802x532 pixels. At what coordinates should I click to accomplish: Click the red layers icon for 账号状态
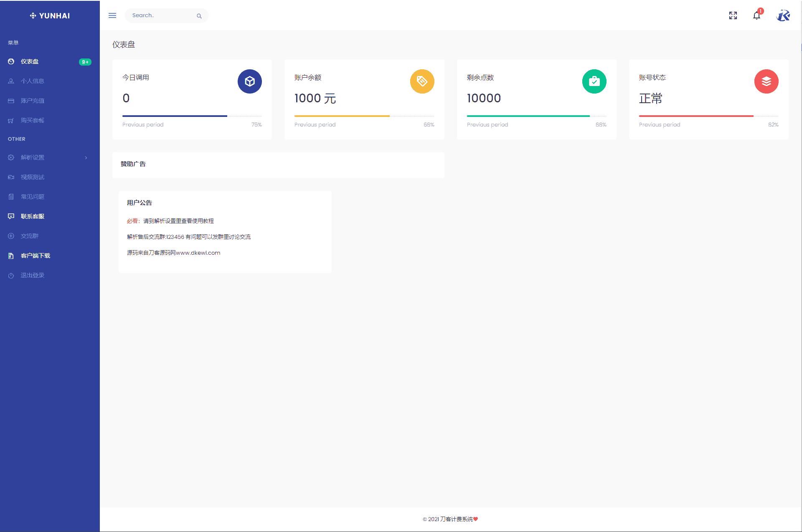click(766, 81)
